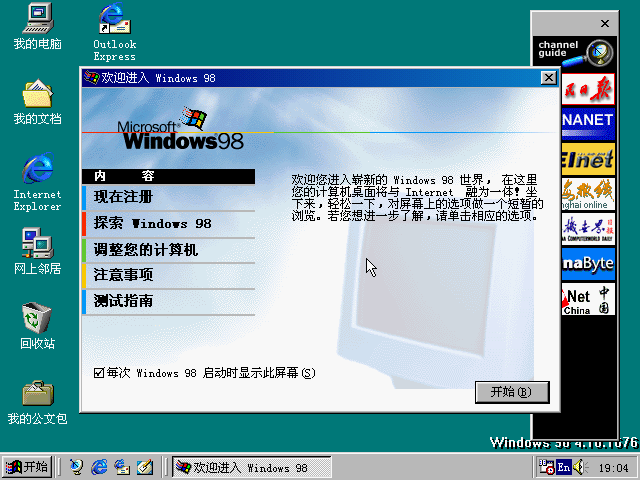Open the red 人民日报 channel
This screenshot has height=480, width=640.
588,89
